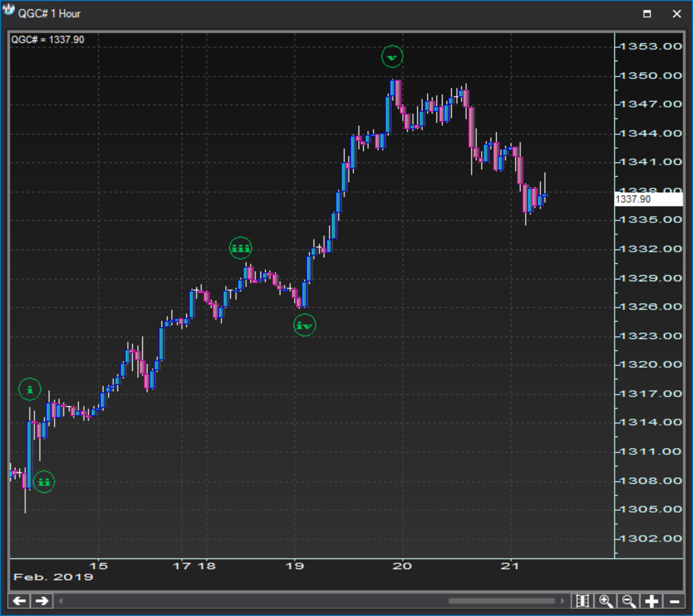Click the 1326.00 price axis label
Screen dimensions: 693x616
(x=651, y=307)
